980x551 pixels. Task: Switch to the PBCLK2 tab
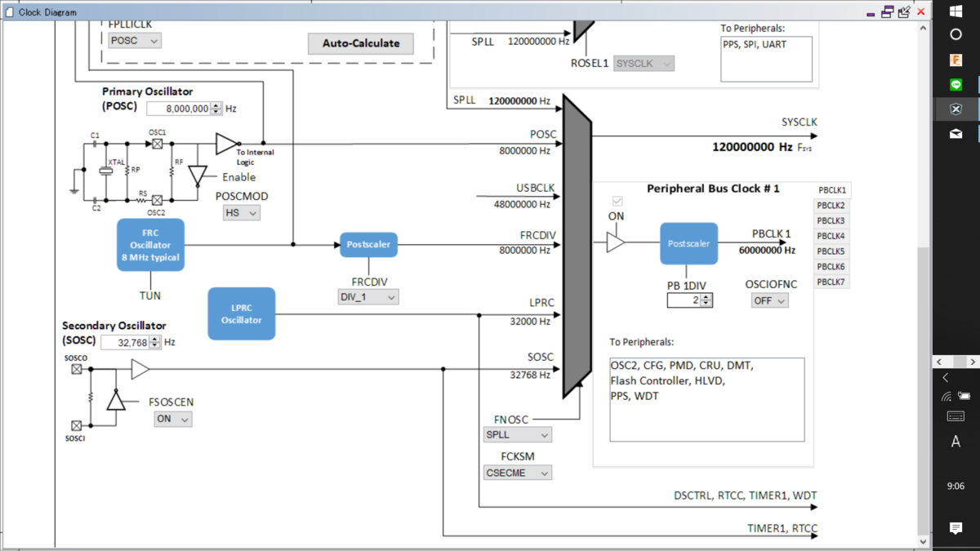pyautogui.click(x=831, y=206)
